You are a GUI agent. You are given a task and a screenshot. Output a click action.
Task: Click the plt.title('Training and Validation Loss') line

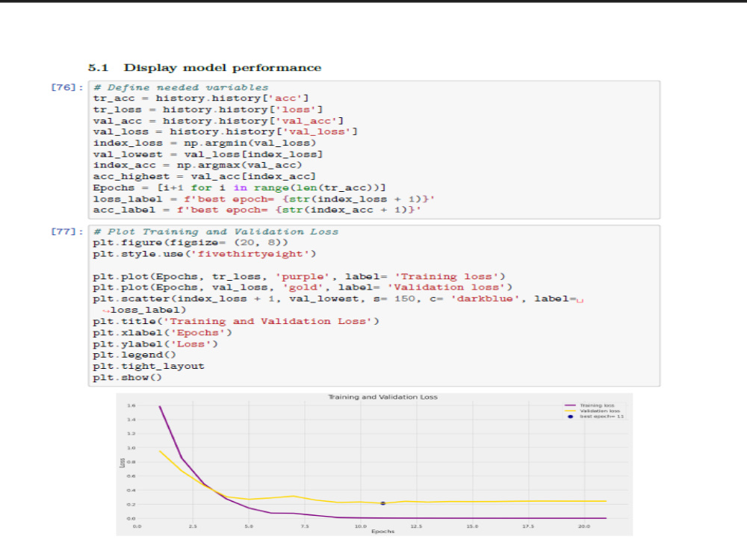pos(236,321)
